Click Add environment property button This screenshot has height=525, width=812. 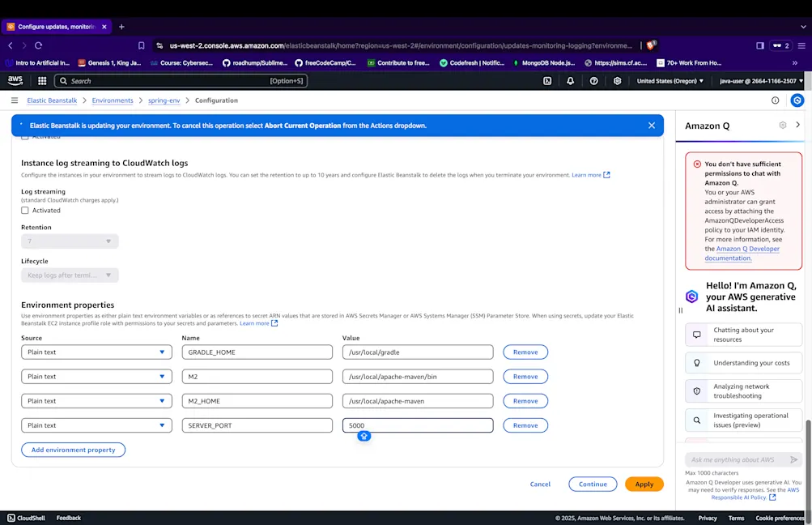click(73, 450)
